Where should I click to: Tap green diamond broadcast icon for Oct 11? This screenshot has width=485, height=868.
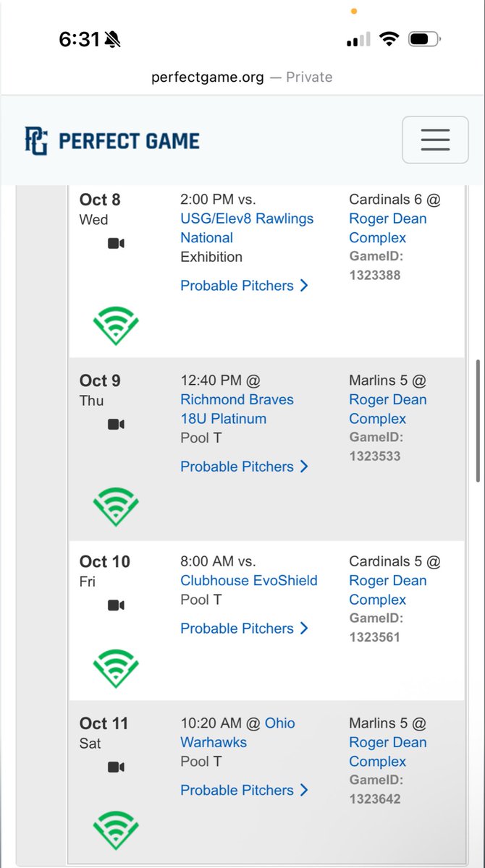coord(116,830)
